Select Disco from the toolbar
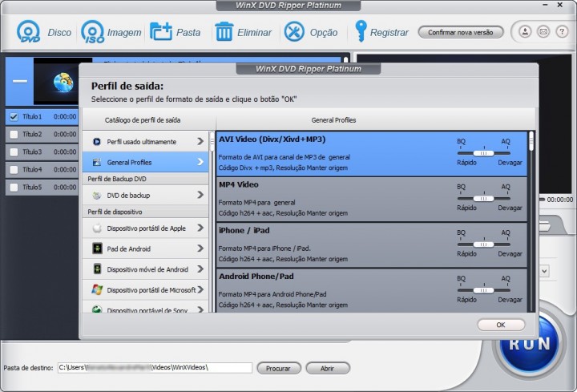577x392 pixels. point(59,32)
